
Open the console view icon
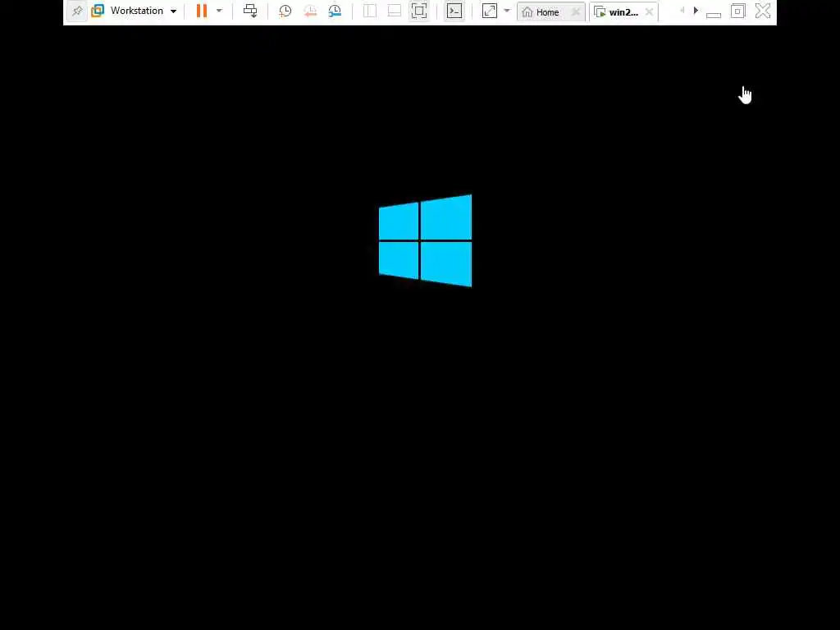tap(454, 11)
